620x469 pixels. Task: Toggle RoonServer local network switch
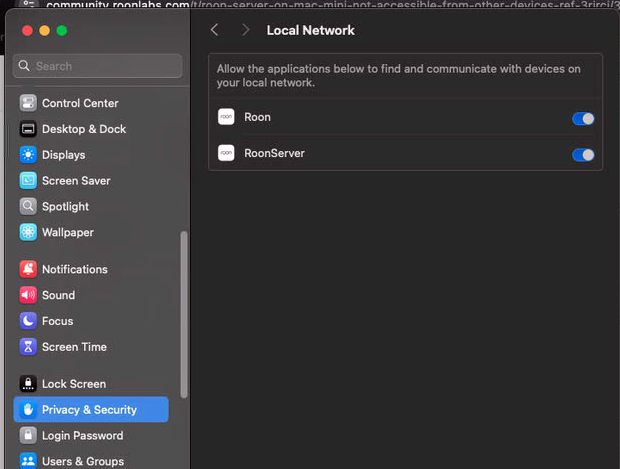pos(582,155)
